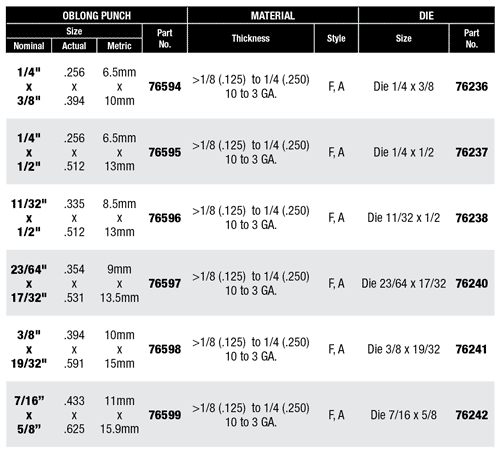This screenshot has height=453, width=500.
Task: Open die part number 76240
Action: tap(472, 284)
